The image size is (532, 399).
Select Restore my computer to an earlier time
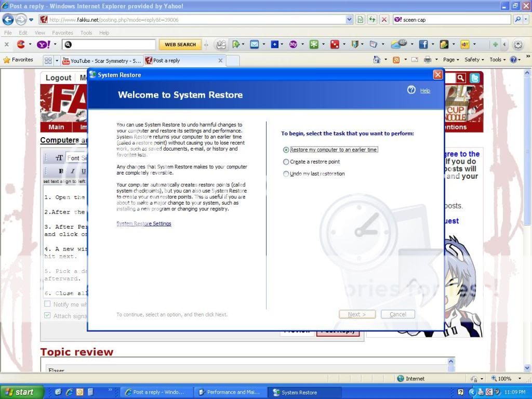[286, 150]
